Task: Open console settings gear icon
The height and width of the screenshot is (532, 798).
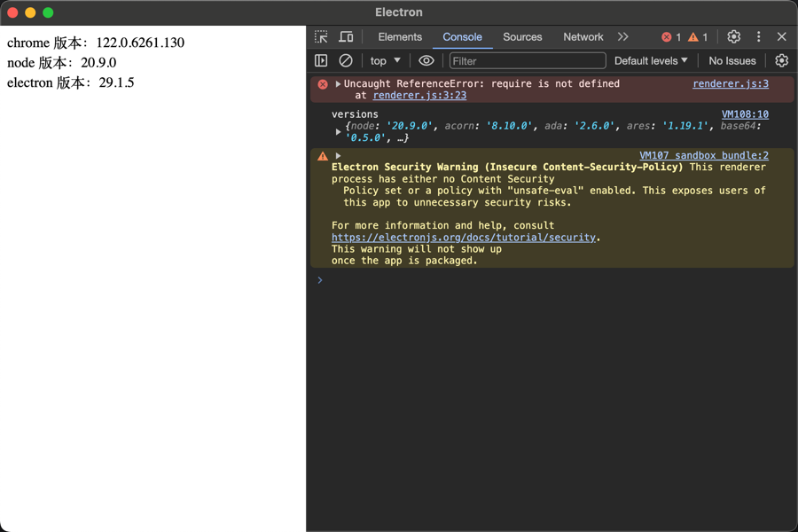Action: 781,60
